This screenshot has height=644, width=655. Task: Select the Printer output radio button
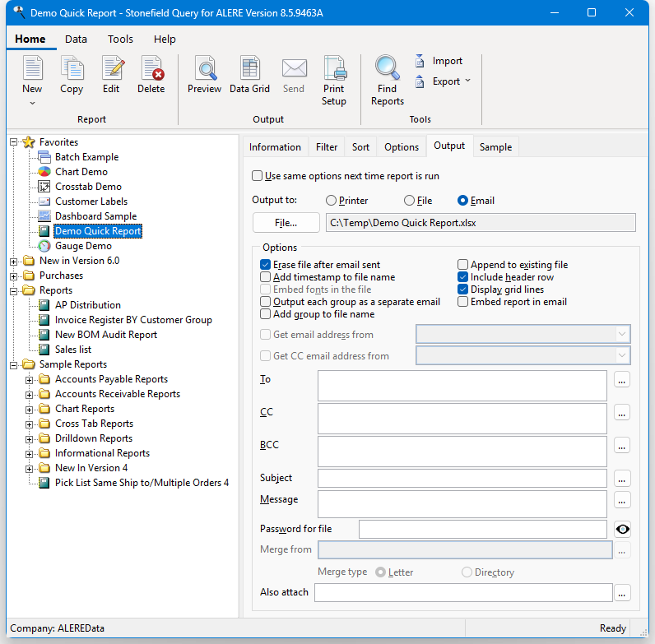coord(332,201)
